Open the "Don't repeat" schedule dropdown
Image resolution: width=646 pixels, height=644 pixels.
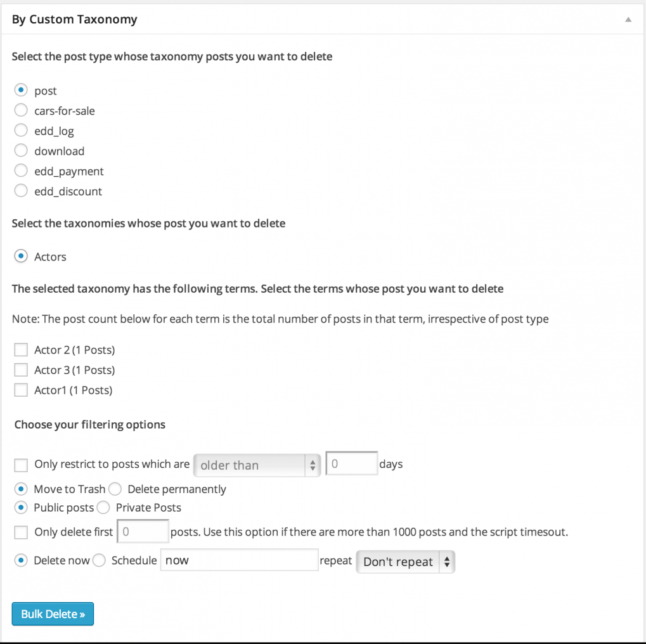pos(405,562)
